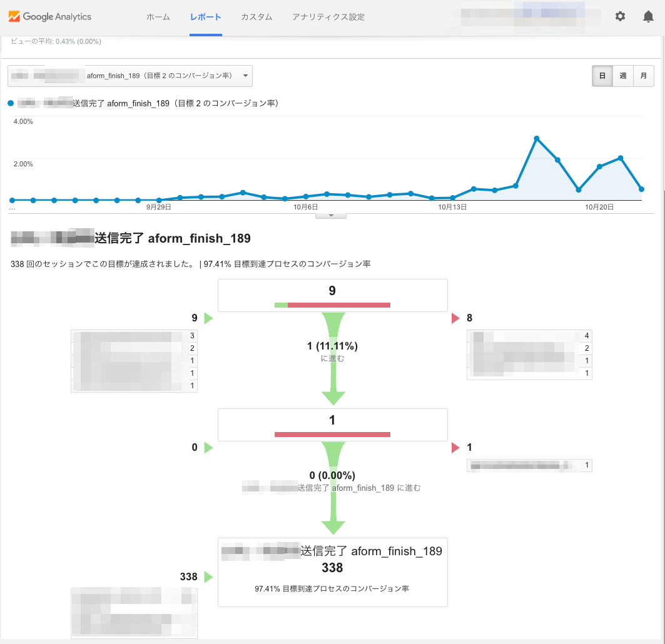Open the notifications bell
The height and width of the screenshot is (644, 665).
point(648,17)
